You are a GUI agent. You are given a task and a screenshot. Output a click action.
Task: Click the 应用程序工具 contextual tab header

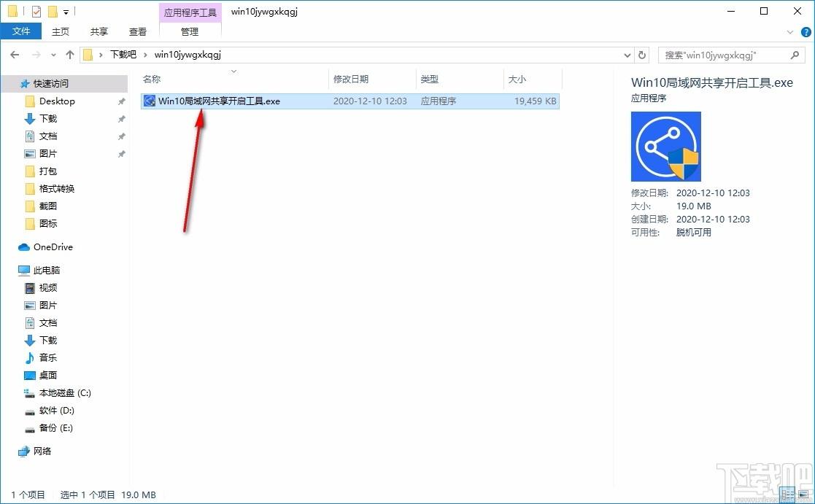click(x=190, y=12)
